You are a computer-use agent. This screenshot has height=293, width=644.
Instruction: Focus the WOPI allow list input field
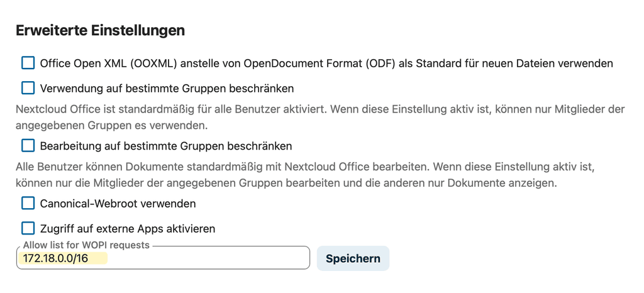pos(208,258)
